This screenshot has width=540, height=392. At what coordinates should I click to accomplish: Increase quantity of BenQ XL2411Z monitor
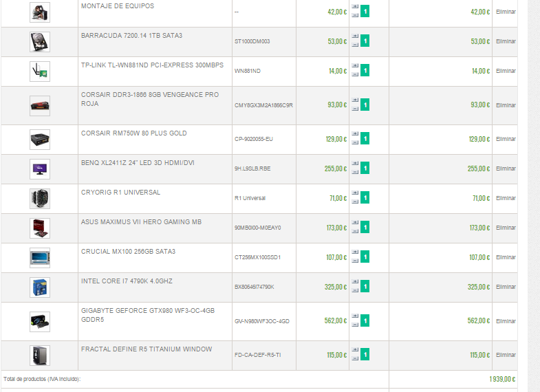[x=355, y=164]
